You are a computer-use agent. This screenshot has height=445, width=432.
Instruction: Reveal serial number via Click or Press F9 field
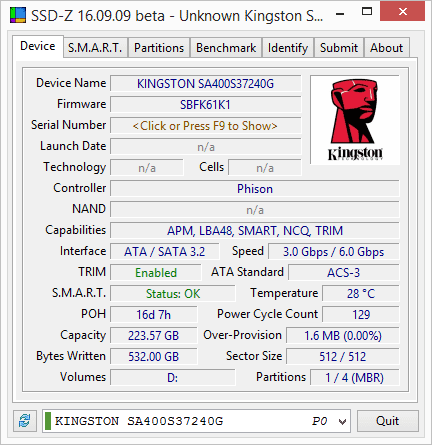tap(205, 126)
